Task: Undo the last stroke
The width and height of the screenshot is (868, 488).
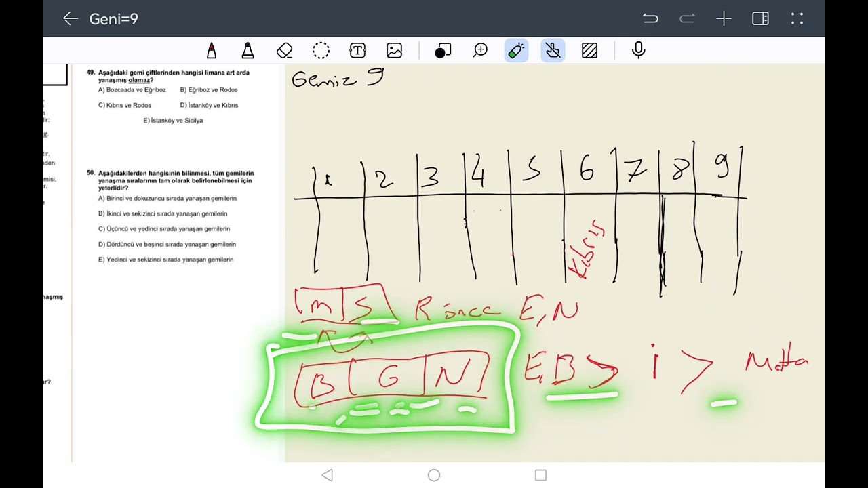Action: pos(650,19)
